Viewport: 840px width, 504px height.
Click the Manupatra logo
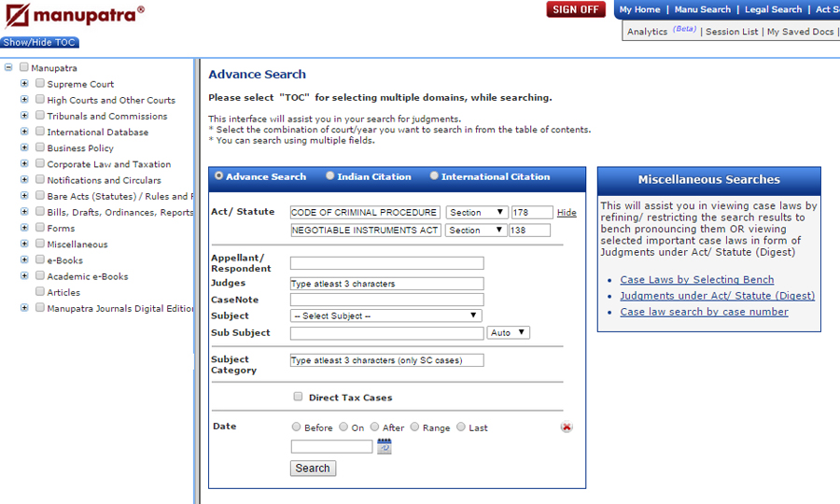click(x=74, y=15)
